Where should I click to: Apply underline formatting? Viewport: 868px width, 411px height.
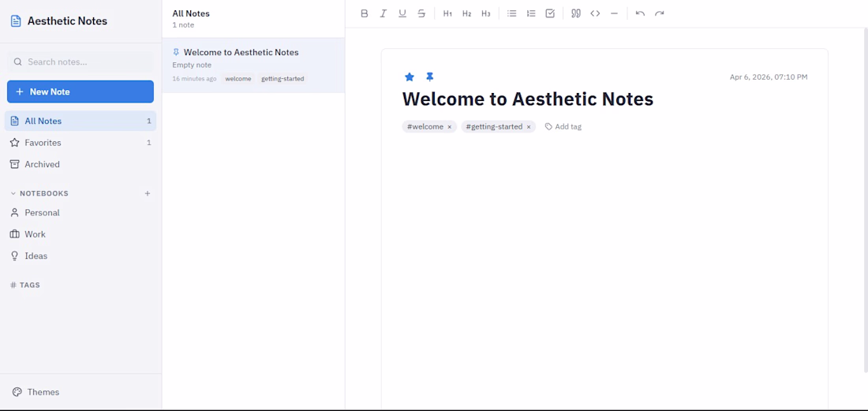point(402,13)
